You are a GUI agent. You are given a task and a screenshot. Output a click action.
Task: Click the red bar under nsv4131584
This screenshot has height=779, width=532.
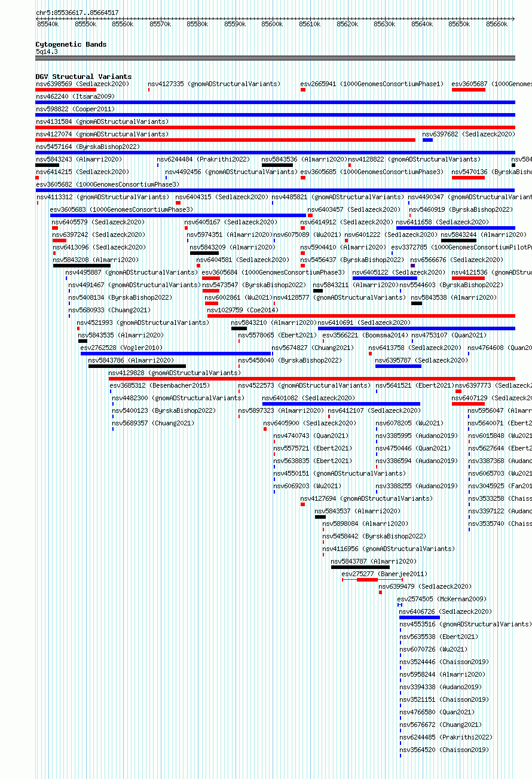(x=275, y=127)
